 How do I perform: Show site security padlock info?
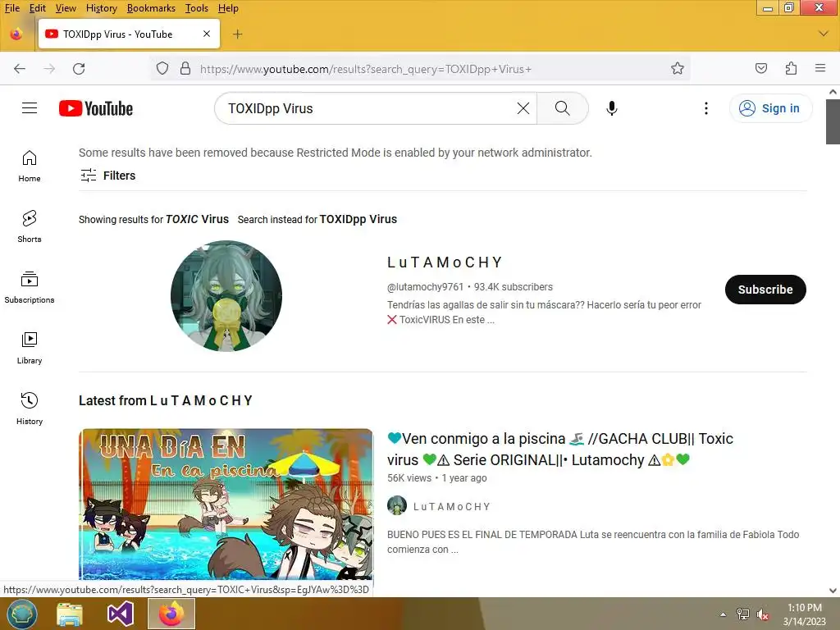point(185,69)
